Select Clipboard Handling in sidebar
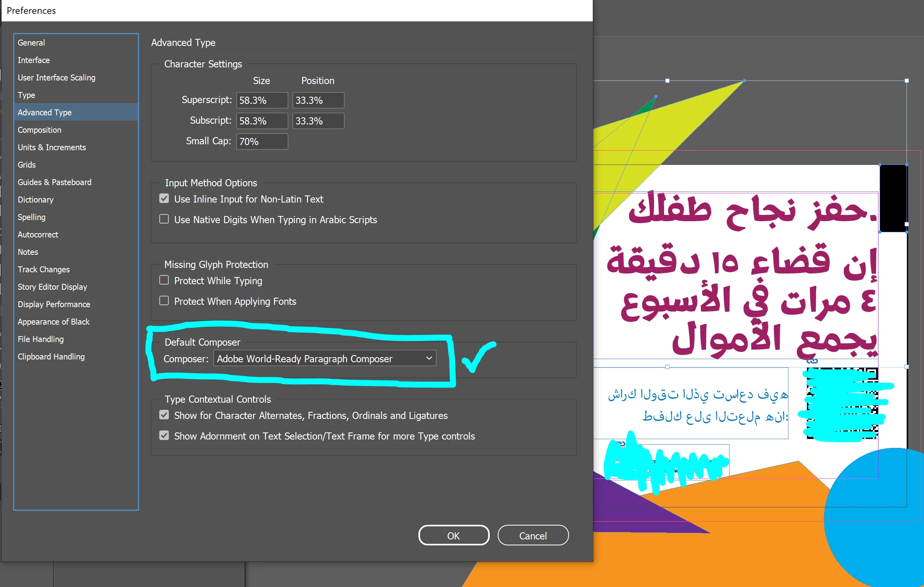 point(51,357)
